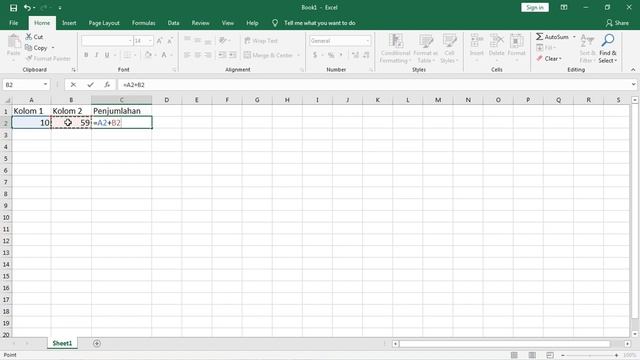
Task: Click the New Sheet plus button
Action: click(x=97, y=344)
